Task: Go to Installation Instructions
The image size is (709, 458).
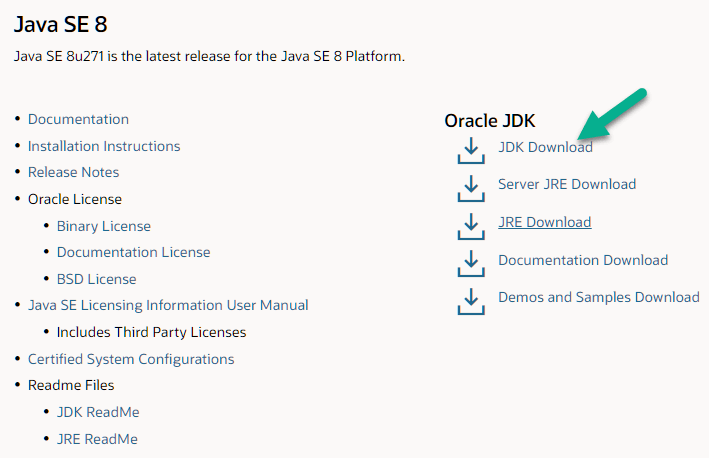Action: point(104,146)
